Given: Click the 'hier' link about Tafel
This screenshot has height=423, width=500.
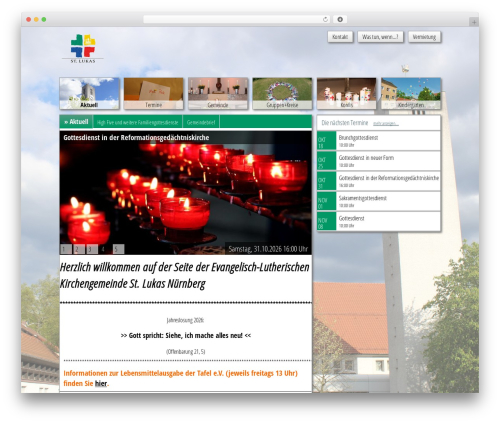Looking at the screenshot, I should (x=101, y=384).
